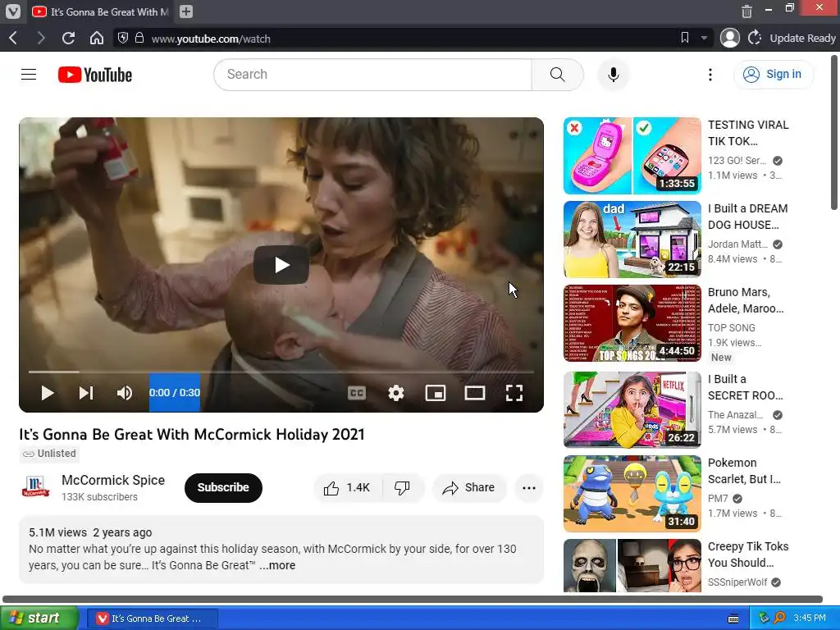
Task: Click the horizontal scrollbar
Action: (x=413, y=599)
